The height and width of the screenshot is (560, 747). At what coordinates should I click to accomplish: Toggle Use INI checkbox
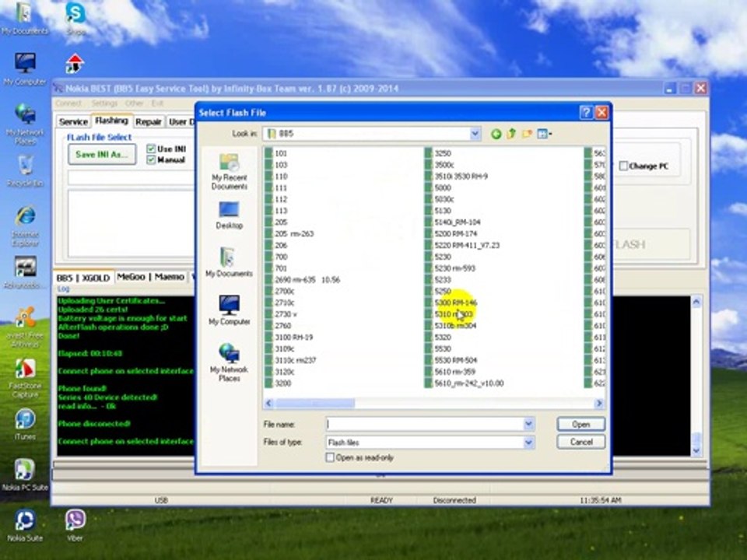152,149
